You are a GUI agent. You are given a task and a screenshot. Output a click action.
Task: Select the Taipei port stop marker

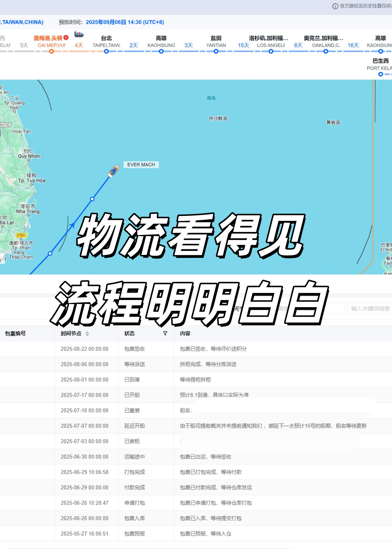coord(106,51)
